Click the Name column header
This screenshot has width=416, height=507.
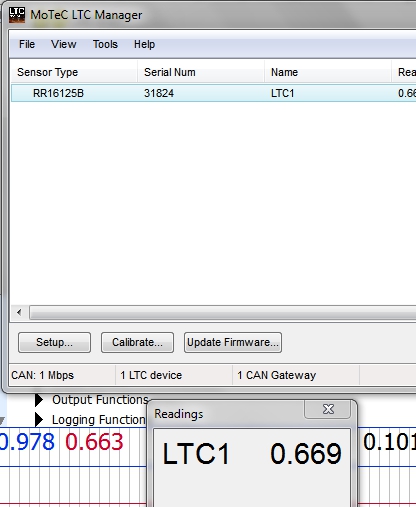pyautogui.click(x=328, y=72)
